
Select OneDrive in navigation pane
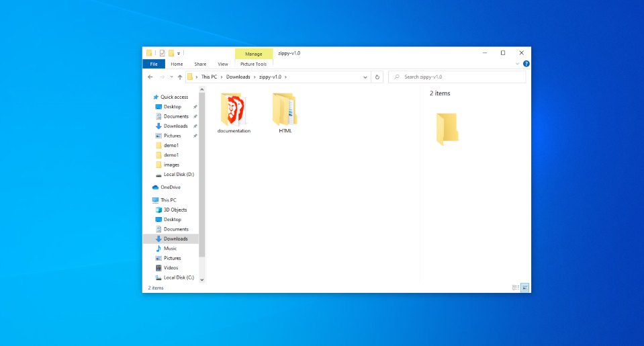click(x=170, y=187)
